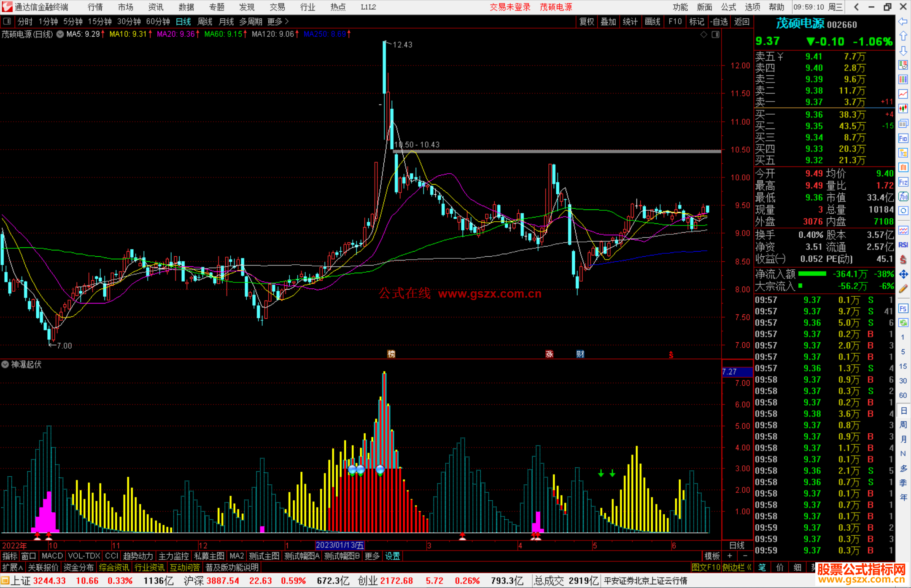
Task: Open the 行情 menu
Action: tap(95, 7)
